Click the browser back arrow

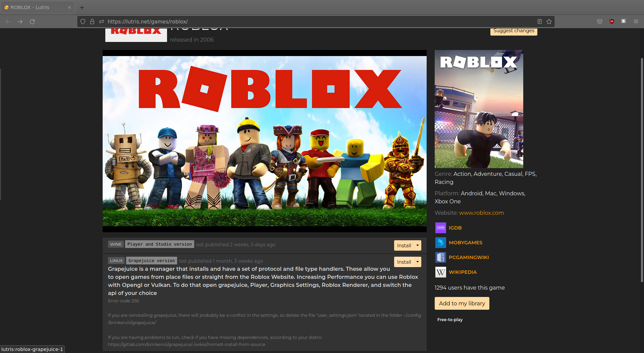8,21
